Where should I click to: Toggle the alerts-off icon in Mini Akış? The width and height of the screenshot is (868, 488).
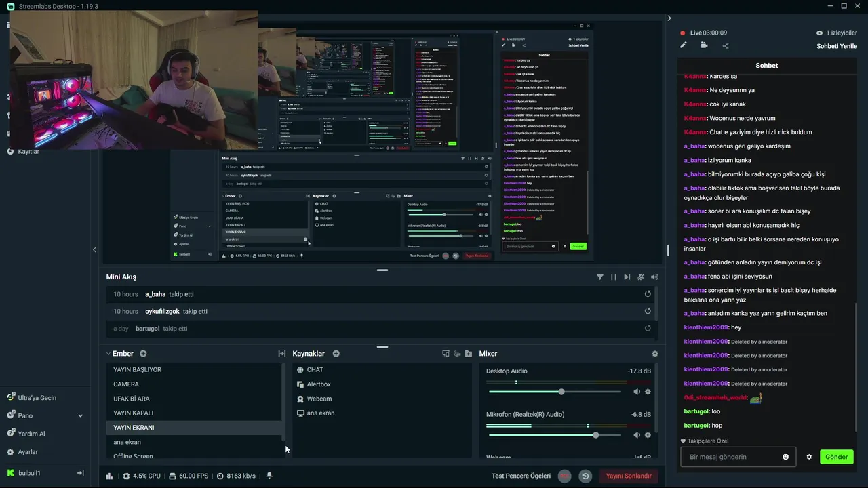click(641, 277)
